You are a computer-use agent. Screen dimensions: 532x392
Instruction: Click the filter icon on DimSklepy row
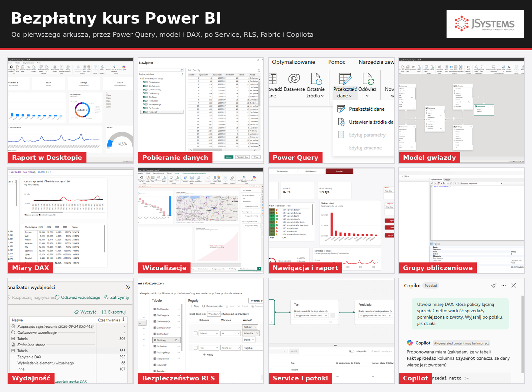click(176, 340)
